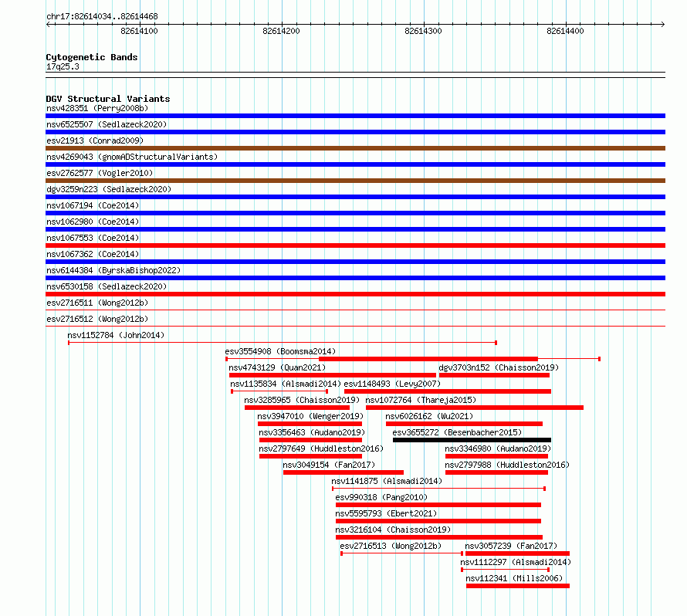This screenshot has height=616, width=687.
Task: Click the 17q25.3 band label
Action: (x=63, y=66)
